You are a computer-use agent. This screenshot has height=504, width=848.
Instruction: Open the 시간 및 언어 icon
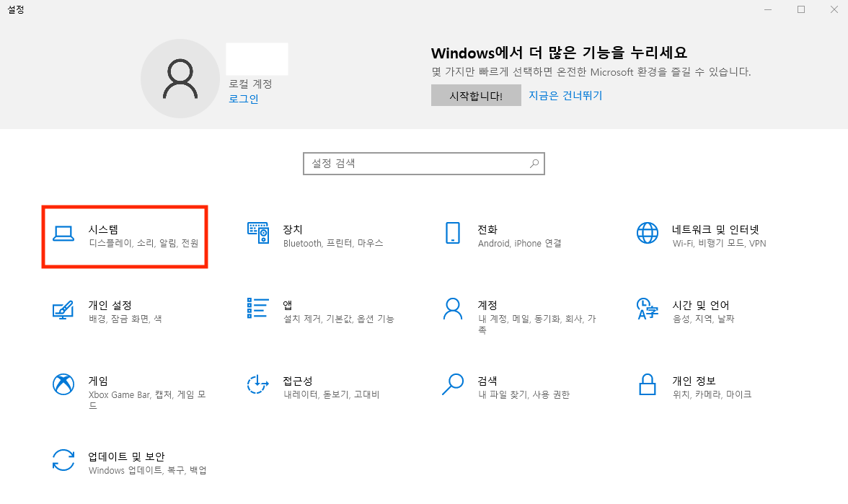648,309
